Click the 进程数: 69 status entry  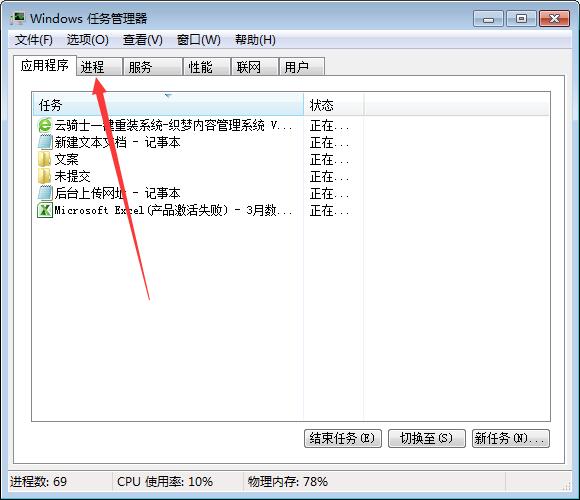[38, 482]
